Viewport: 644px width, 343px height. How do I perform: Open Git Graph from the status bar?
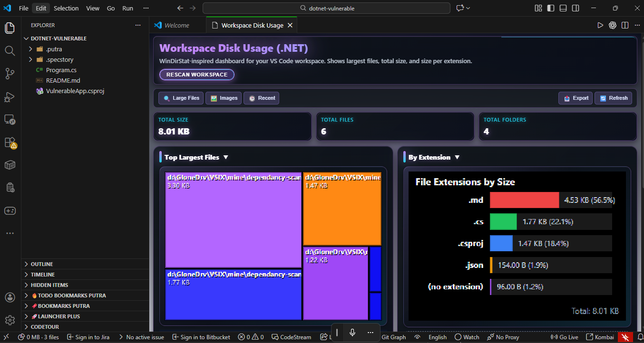pyautogui.click(x=393, y=337)
